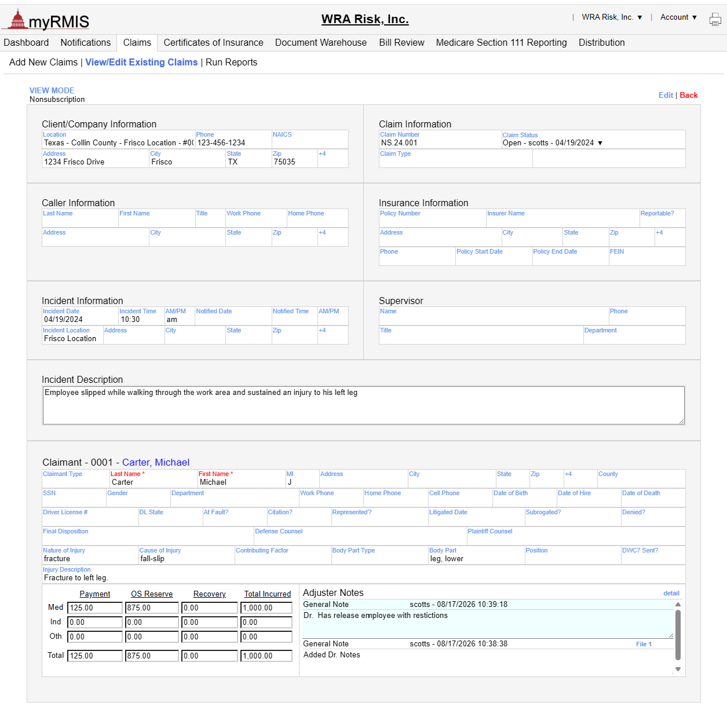
Task: Click the myRMIS capitol logo
Action: [x=46, y=20]
